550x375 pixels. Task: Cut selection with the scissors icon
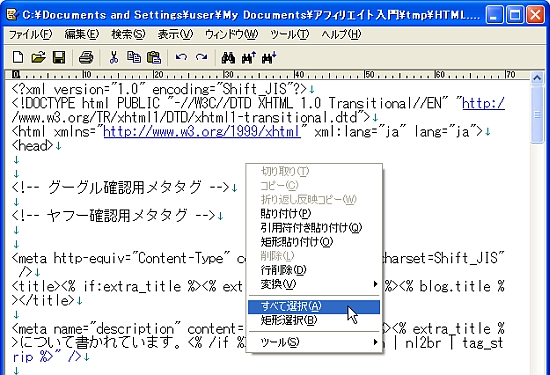point(113,57)
